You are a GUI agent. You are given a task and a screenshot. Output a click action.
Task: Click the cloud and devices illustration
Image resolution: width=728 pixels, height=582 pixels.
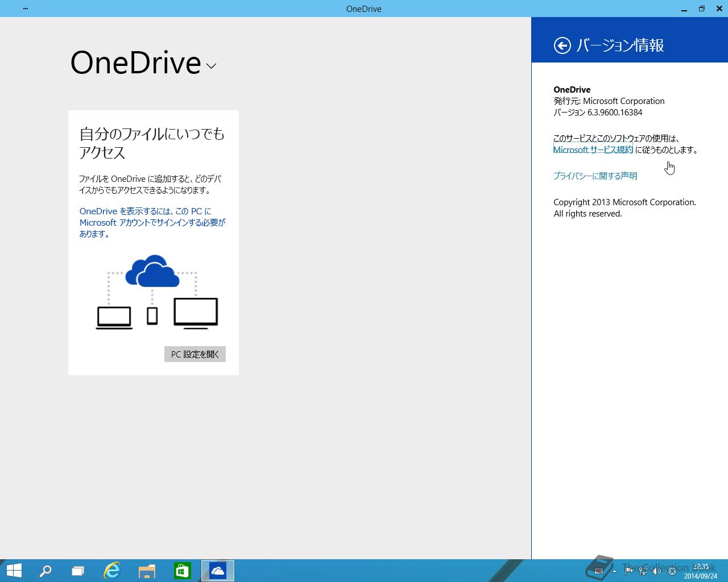(157, 292)
